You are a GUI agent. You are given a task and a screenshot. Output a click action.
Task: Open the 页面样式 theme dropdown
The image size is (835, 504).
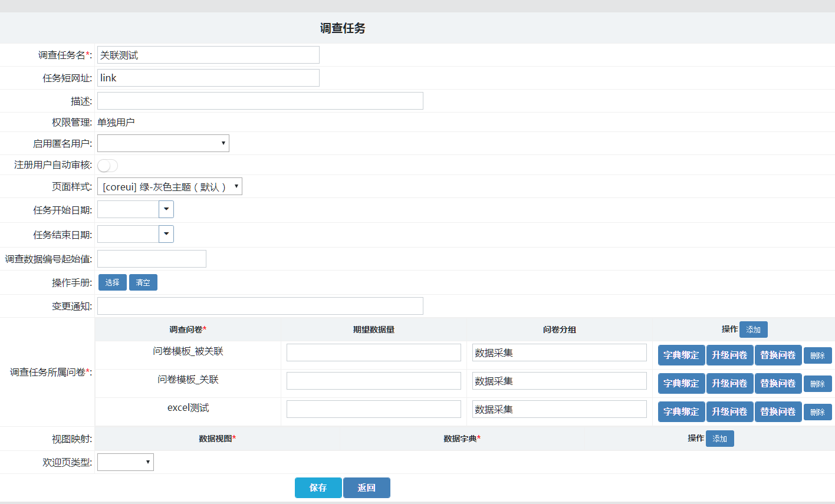tap(169, 187)
